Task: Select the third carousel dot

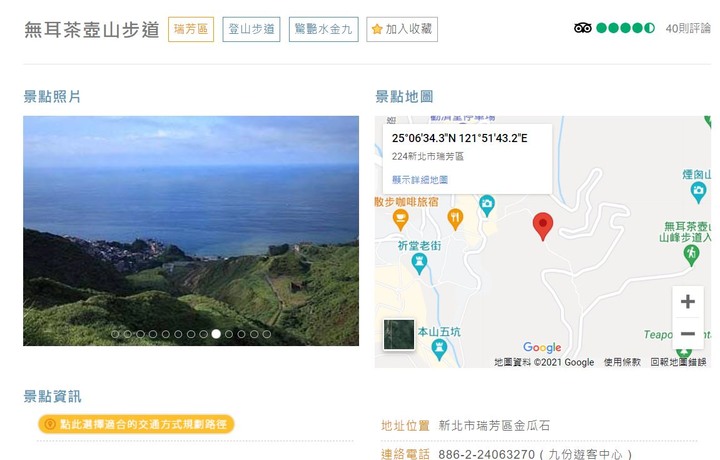Action: tap(141, 334)
